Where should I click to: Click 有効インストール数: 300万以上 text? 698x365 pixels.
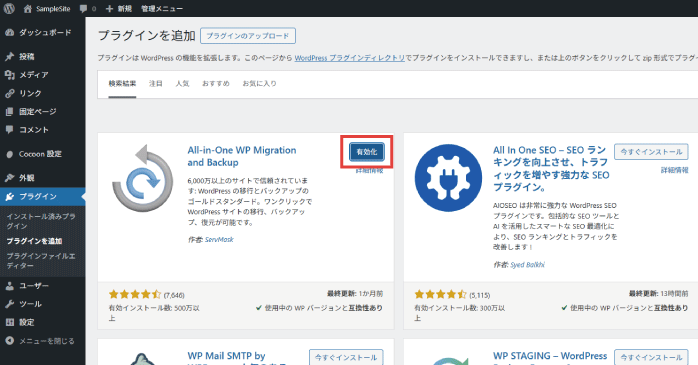[459, 313]
